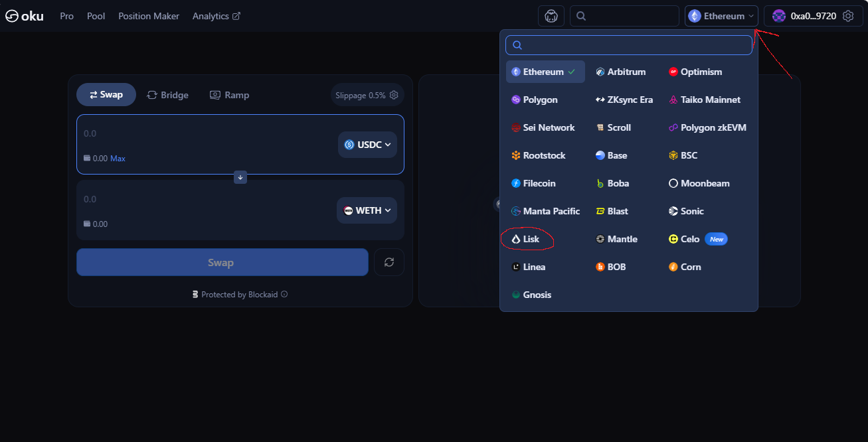Click the WETH amount input field
The image size is (868, 442).
[x=206, y=199]
